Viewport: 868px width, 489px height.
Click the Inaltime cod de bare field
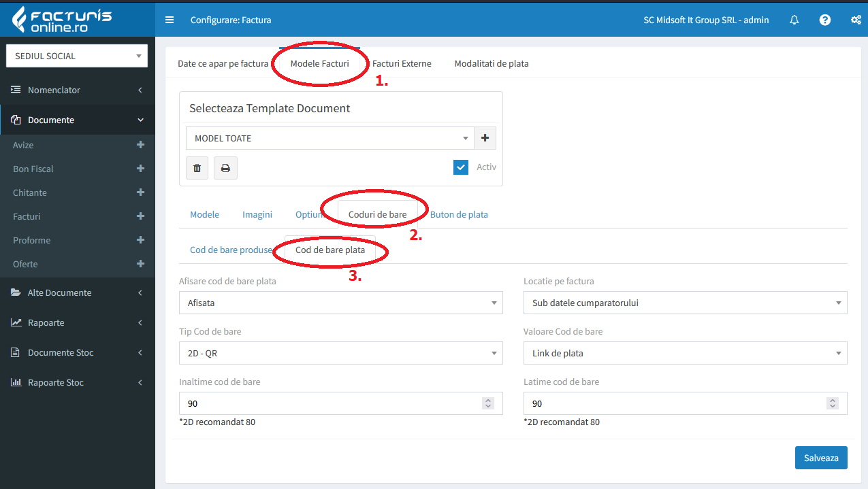click(340, 403)
